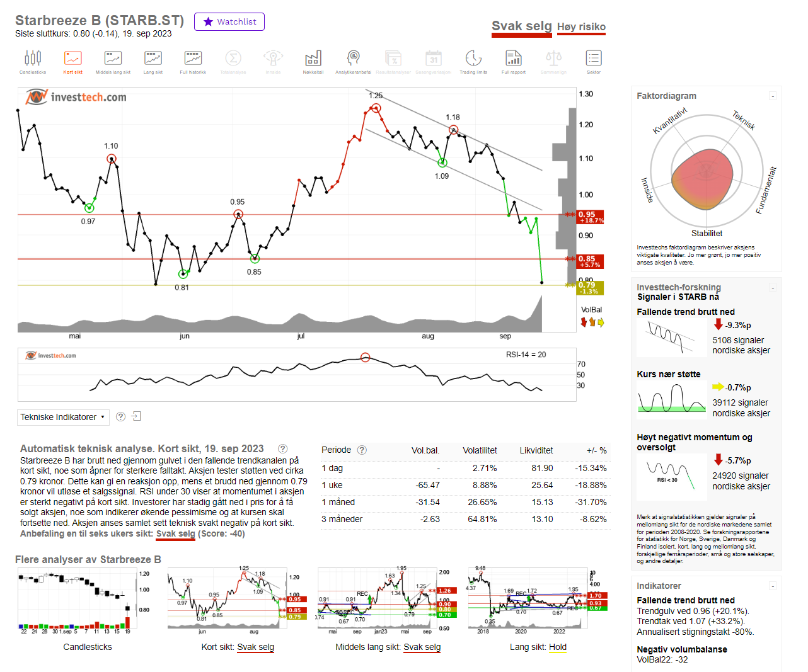Image resolution: width=808 pixels, height=672 pixels.
Task: Click 1 uke row change -18.88%
Action: pyautogui.click(x=591, y=485)
